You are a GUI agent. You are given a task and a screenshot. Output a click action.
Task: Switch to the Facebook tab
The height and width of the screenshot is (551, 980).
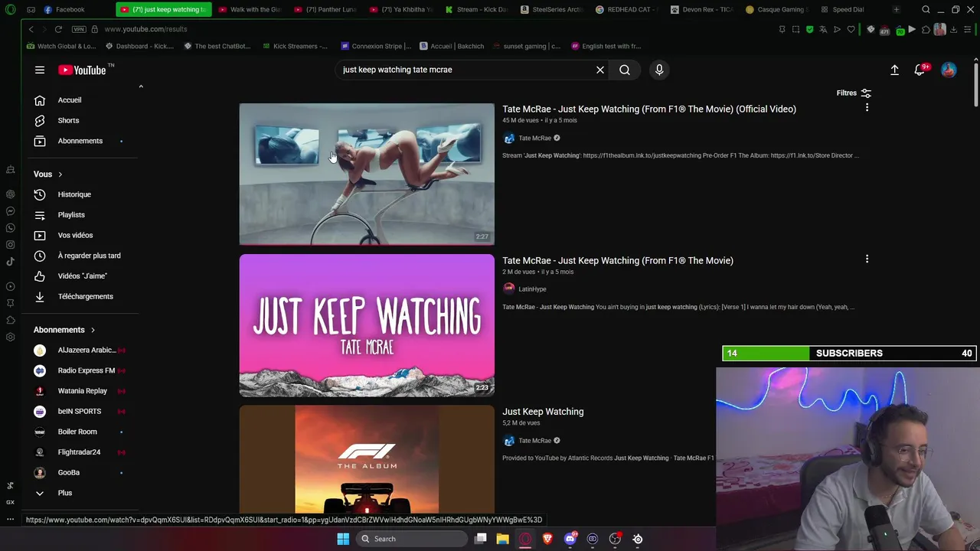(70, 9)
